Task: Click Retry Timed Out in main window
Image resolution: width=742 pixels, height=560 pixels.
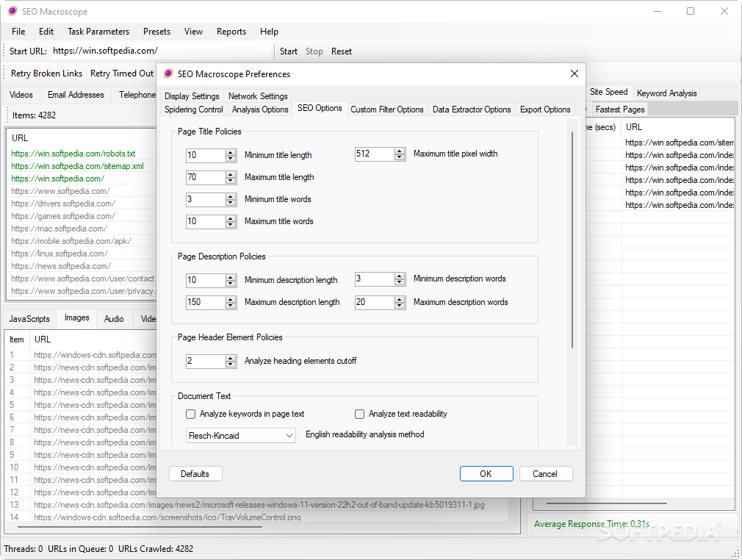Action: [x=122, y=73]
